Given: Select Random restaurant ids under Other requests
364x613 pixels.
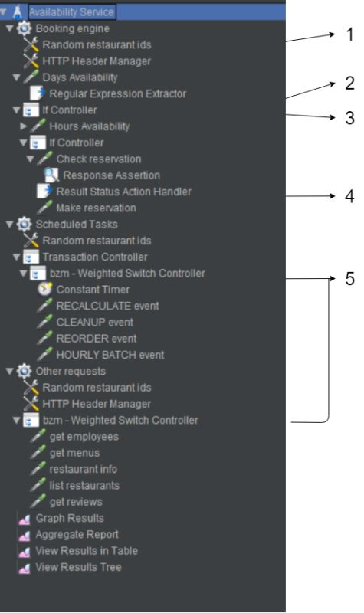Looking at the screenshot, I should 97,388.
